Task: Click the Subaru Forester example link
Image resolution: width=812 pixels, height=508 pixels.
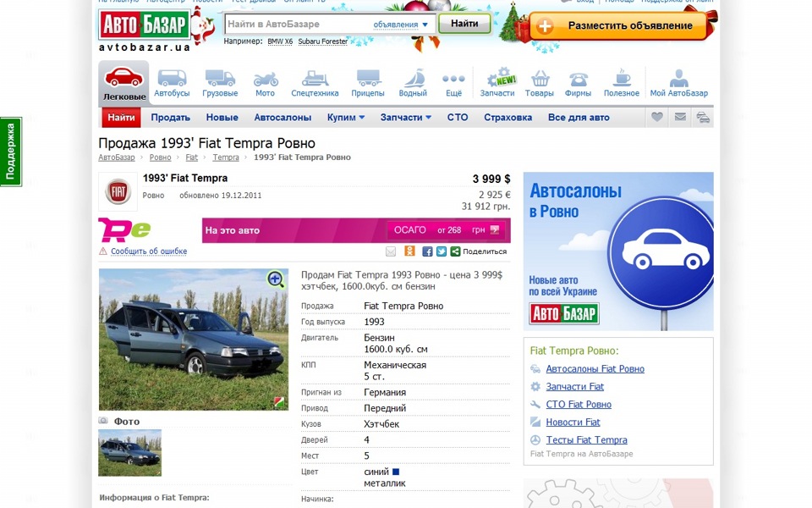Action: (x=322, y=41)
